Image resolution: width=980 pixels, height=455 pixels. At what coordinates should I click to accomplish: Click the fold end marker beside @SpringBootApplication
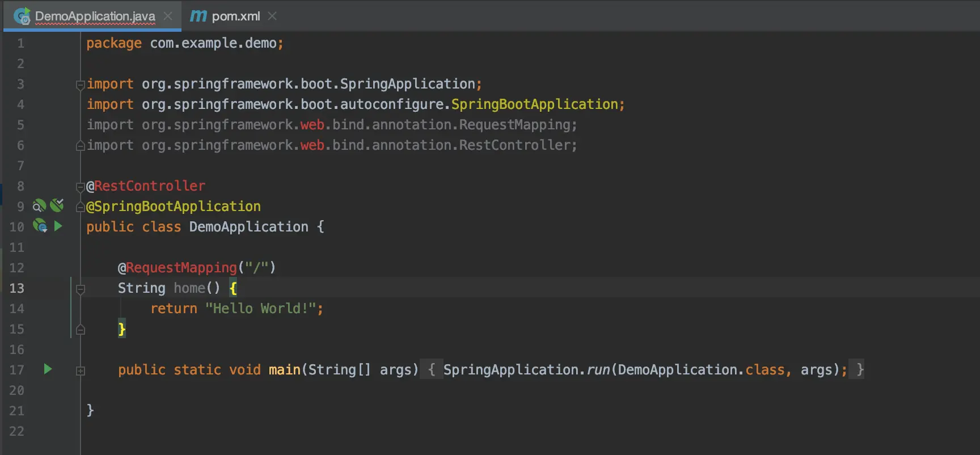click(80, 207)
